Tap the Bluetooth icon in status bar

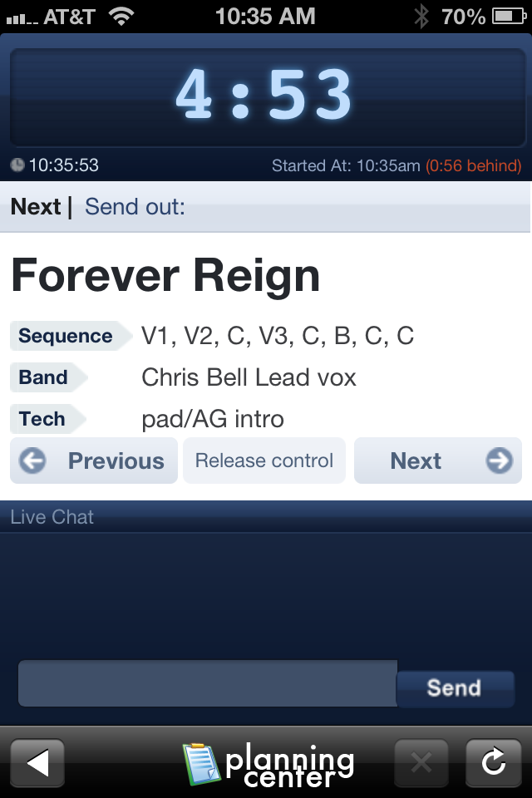click(421, 17)
